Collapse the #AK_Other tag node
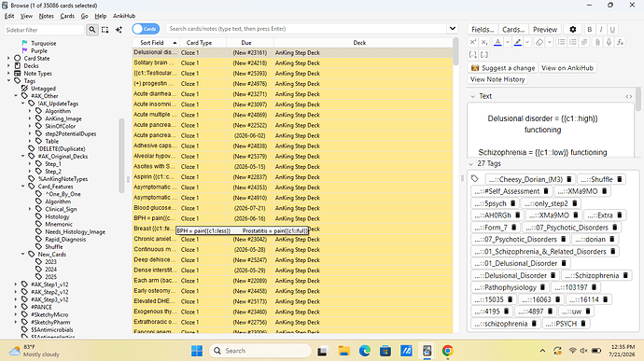This screenshot has height=361, width=644. pyautogui.click(x=16, y=96)
